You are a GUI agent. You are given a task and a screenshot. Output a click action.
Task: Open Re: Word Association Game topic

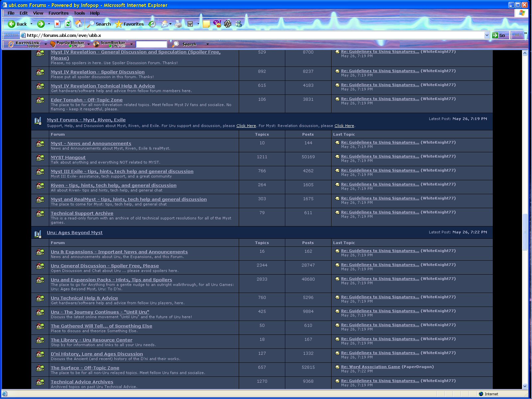[x=370, y=367]
